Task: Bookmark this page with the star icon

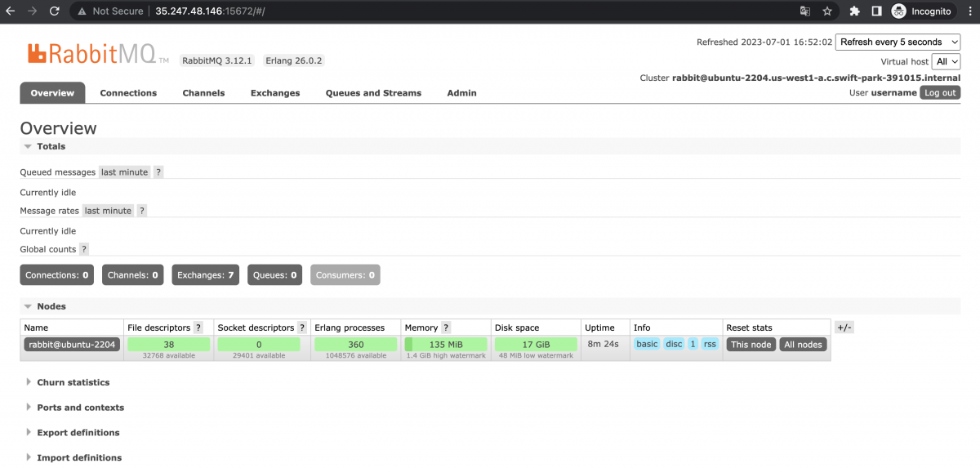Action: tap(827, 11)
